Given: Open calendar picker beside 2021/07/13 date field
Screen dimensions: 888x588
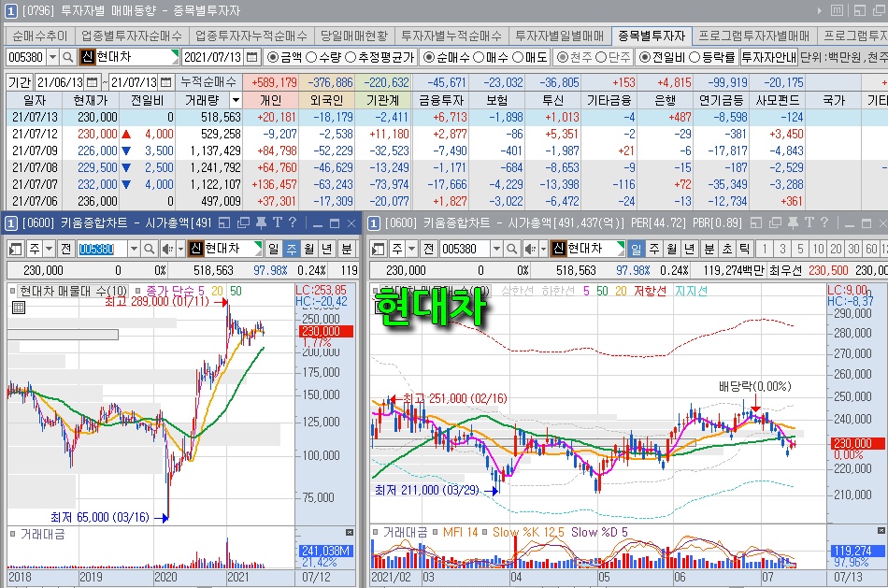Looking at the screenshot, I should pyautogui.click(x=252, y=57).
